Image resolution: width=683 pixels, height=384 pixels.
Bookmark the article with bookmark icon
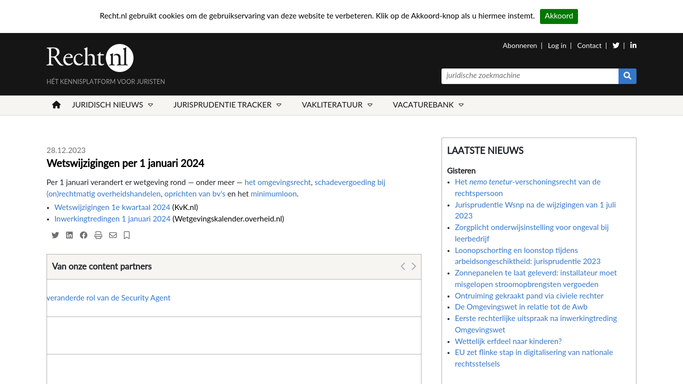127,235
